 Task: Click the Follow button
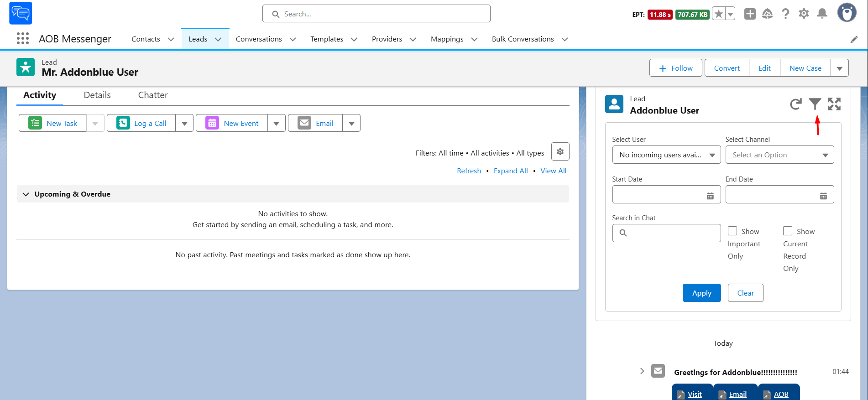676,68
